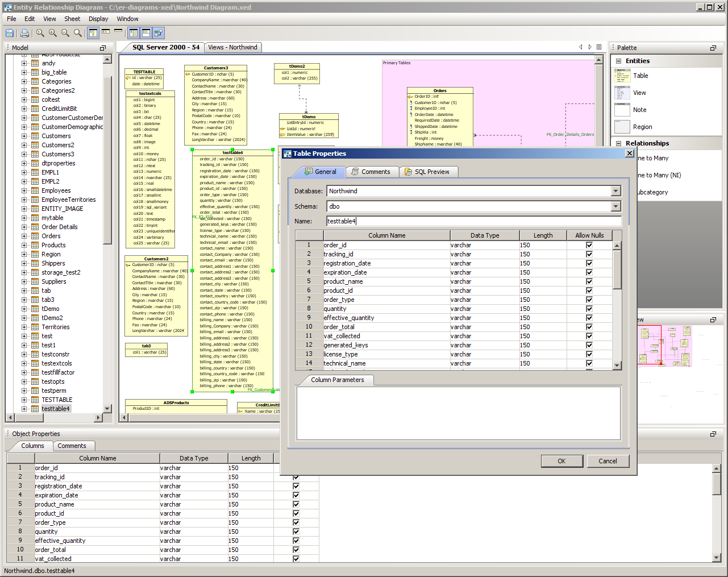Click the Save diskette icon in toolbar

10,33
